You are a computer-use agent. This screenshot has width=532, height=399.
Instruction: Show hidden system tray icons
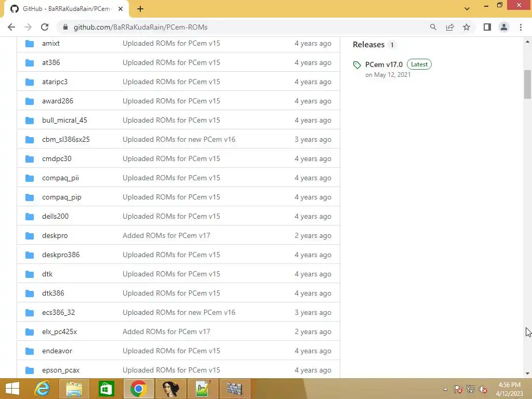point(445,389)
